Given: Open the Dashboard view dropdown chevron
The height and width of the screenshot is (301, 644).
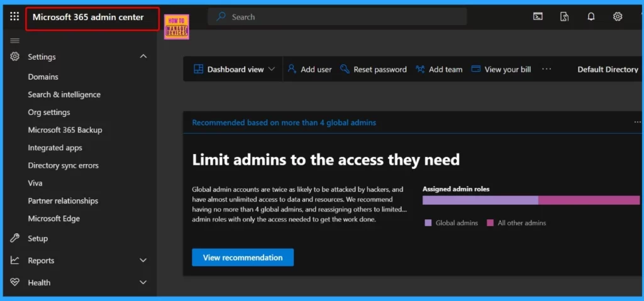Looking at the screenshot, I should [272, 69].
